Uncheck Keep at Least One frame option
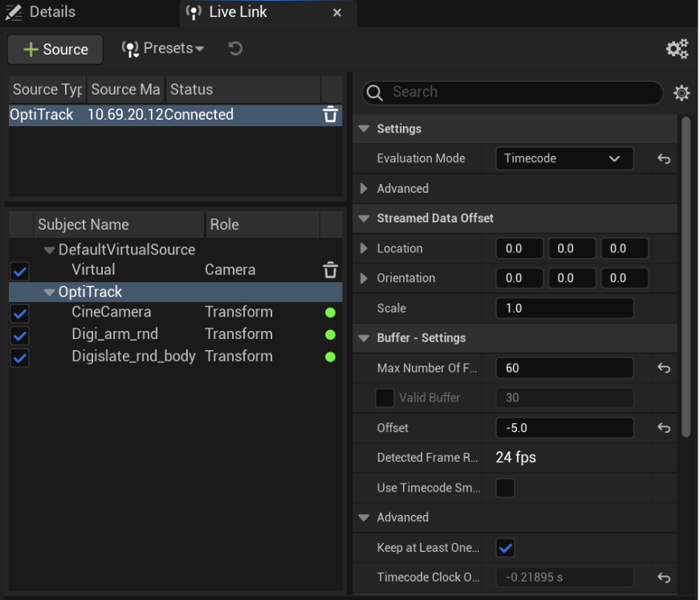 point(505,547)
